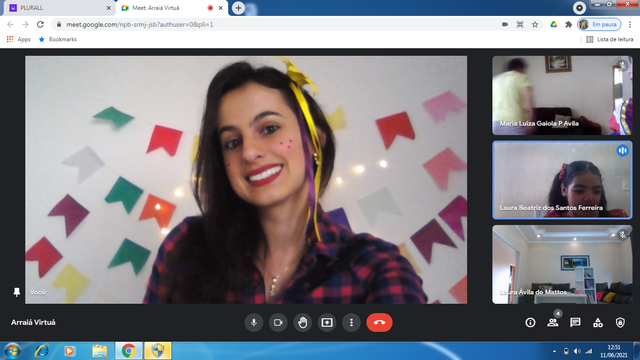Select Maria Luiza Gaiola P Avila's video tile
Viewport: 640px width, 360px height.
[562, 95]
